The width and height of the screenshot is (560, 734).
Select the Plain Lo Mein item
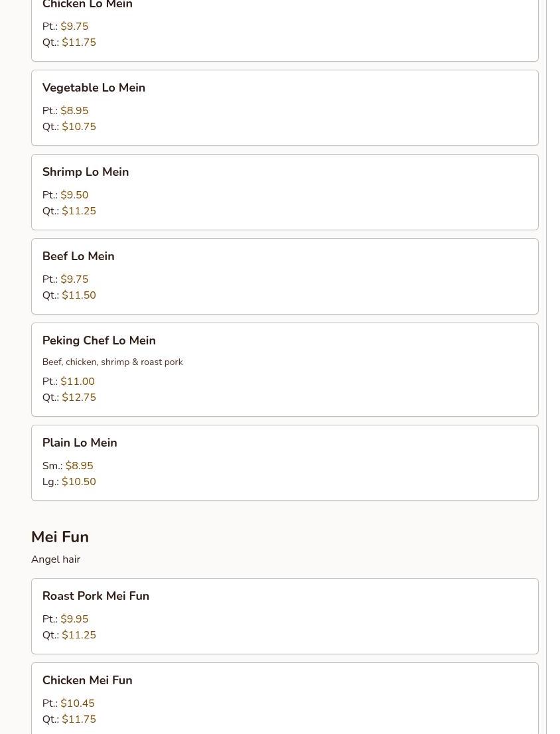pyautogui.click(x=80, y=443)
